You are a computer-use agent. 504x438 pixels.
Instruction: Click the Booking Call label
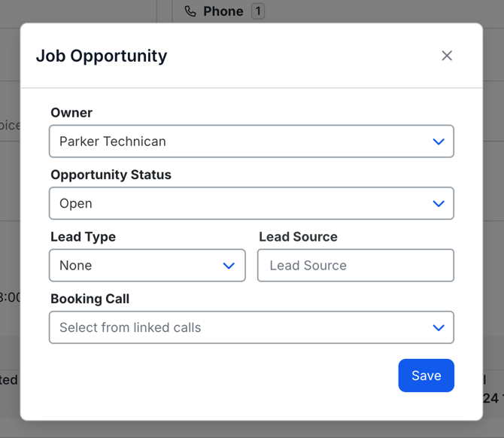90,299
